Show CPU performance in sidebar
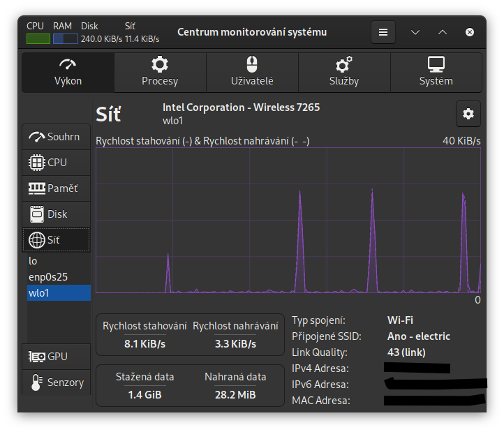 (56, 163)
